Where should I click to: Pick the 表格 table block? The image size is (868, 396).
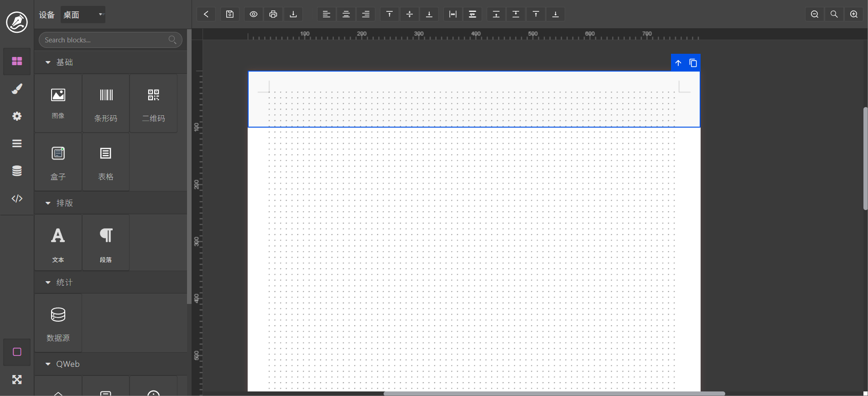click(106, 162)
